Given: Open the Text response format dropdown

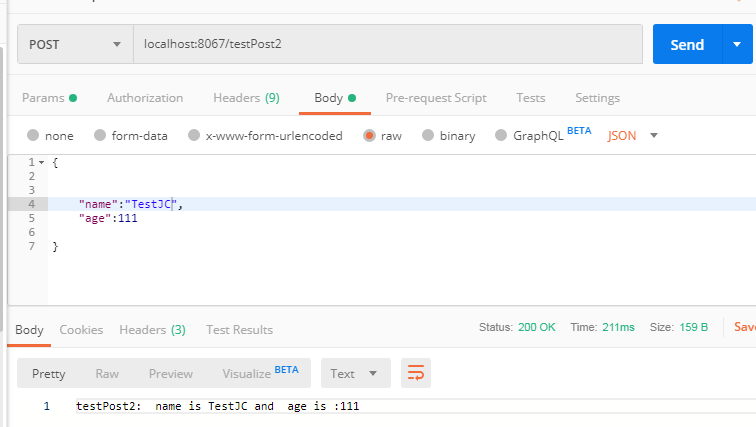Looking at the screenshot, I should click(355, 373).
